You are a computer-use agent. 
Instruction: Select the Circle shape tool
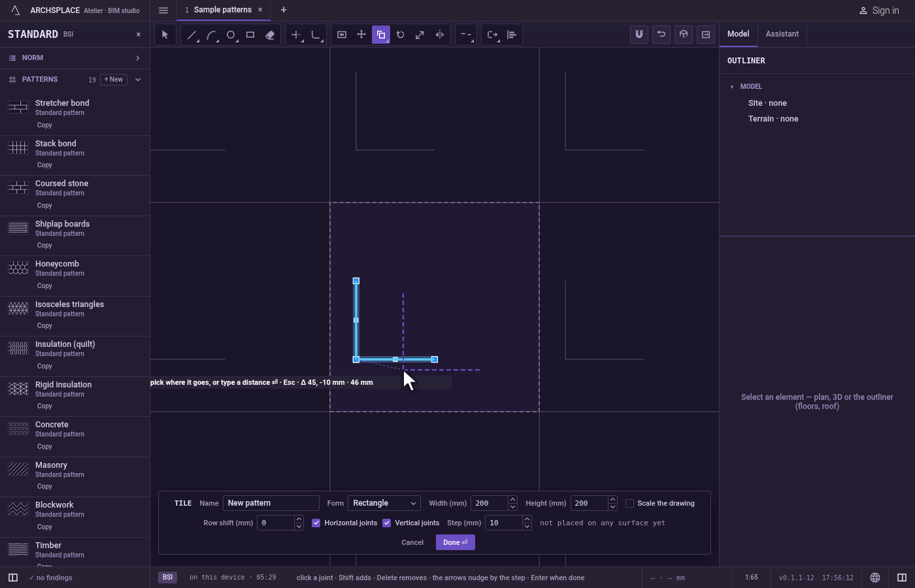(231, 35)
